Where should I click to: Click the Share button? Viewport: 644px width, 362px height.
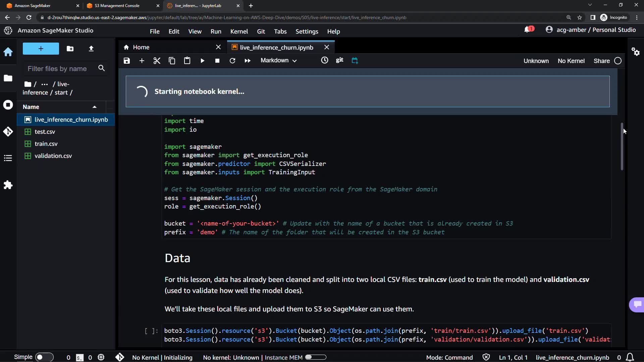(601, 61)
